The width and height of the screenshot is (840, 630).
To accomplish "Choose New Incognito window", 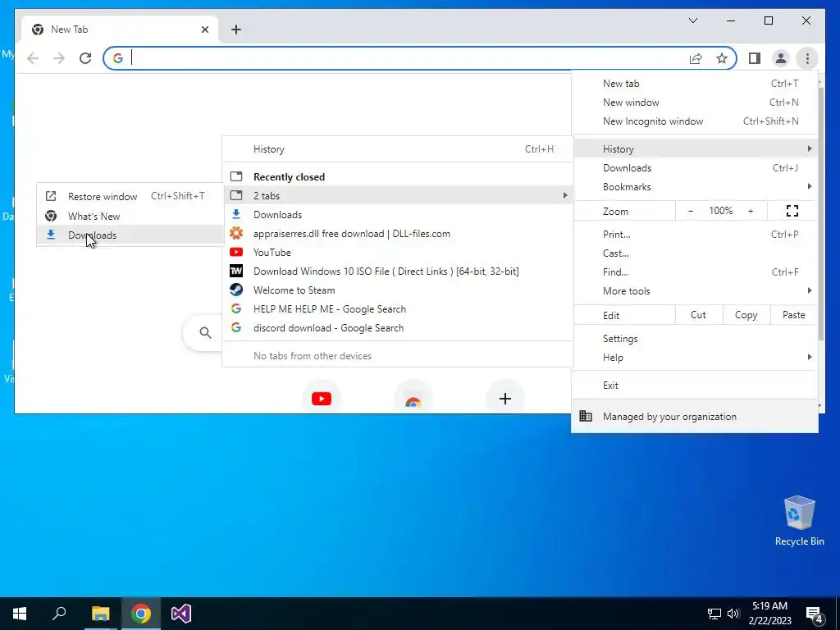I will pos(695,121).
